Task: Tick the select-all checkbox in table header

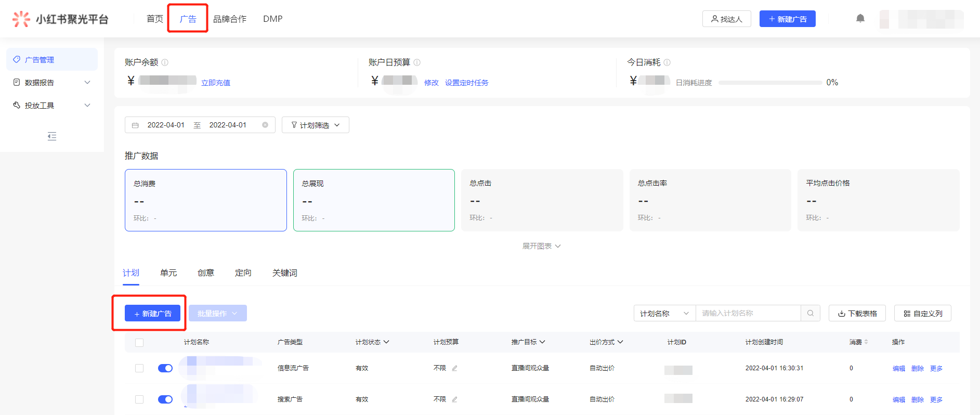Action: (139, 343)
